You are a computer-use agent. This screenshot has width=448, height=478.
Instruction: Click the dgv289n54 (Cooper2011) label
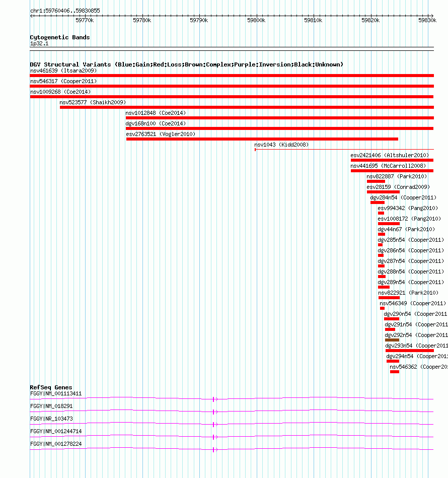point(411,282)
